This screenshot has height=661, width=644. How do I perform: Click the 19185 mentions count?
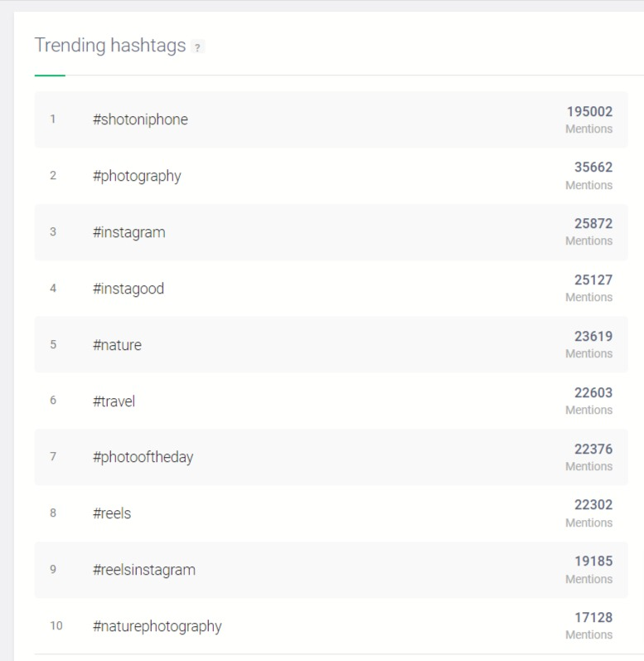point(593,561)
